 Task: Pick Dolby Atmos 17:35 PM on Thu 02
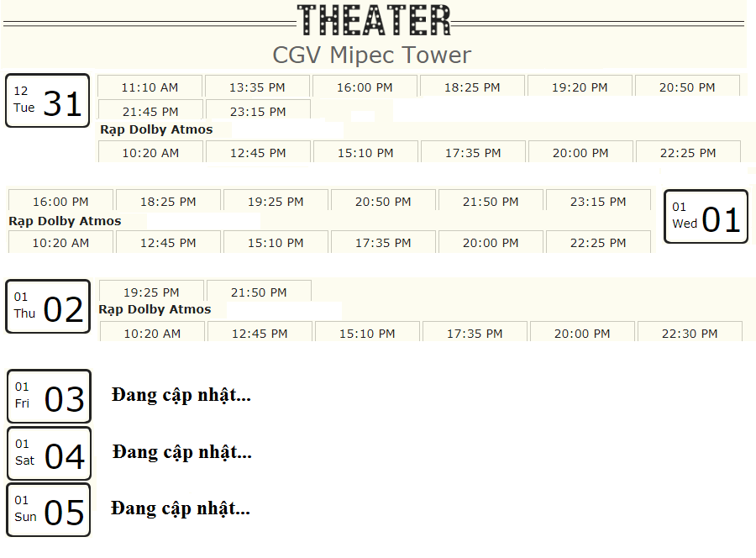pyautogui.click(x=475, y=333)
